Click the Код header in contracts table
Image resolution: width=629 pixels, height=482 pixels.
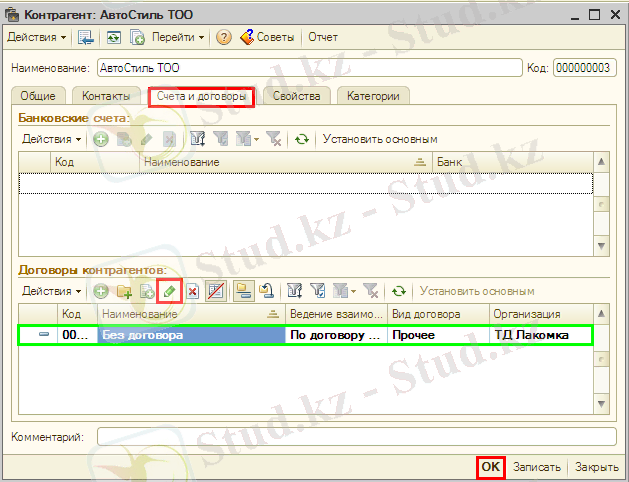(x=77, y=314)
